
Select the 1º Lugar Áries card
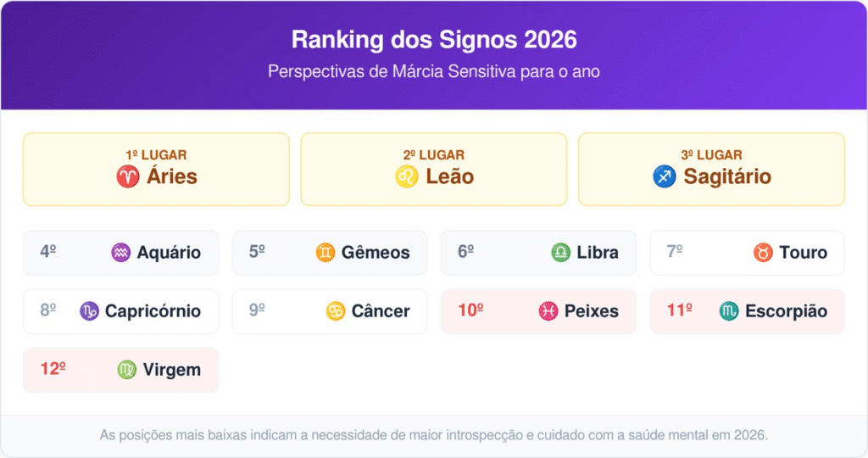156,169
